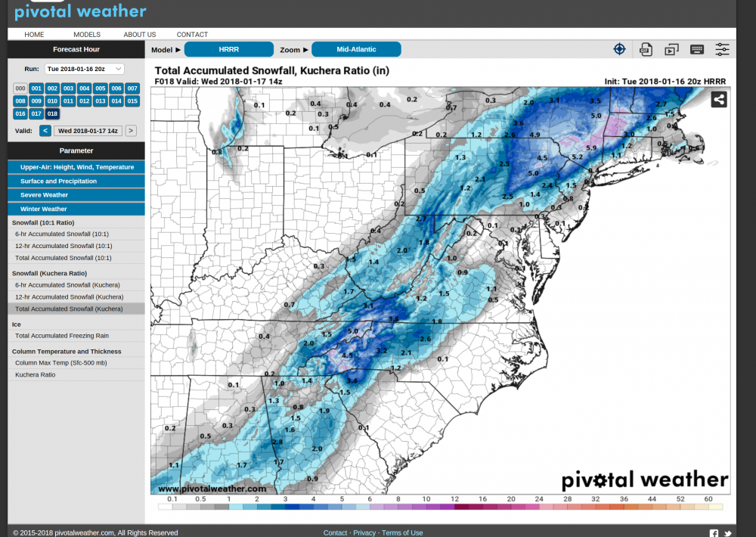Click the share icon on map
The image size is (756, 537).
(x=718, y=99)
